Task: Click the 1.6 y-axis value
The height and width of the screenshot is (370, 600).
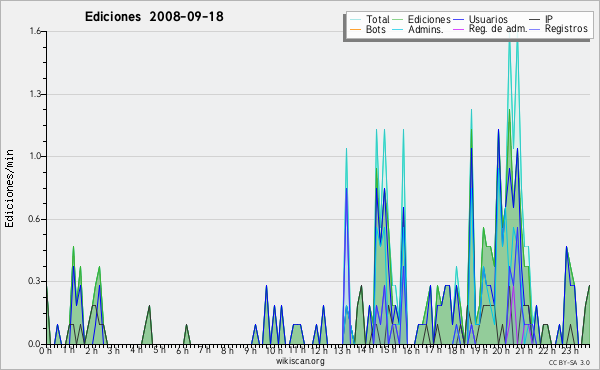Action: 35,31
